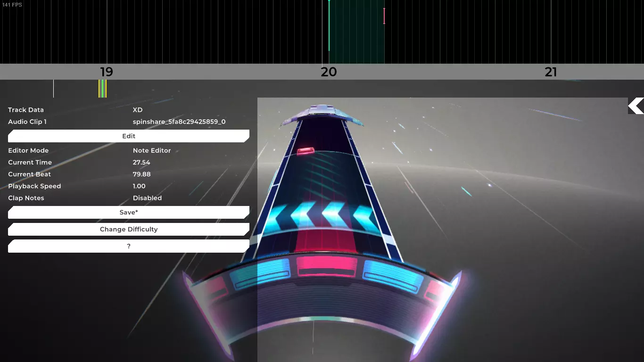Click the current beat value "79.88"

(142, 174)
